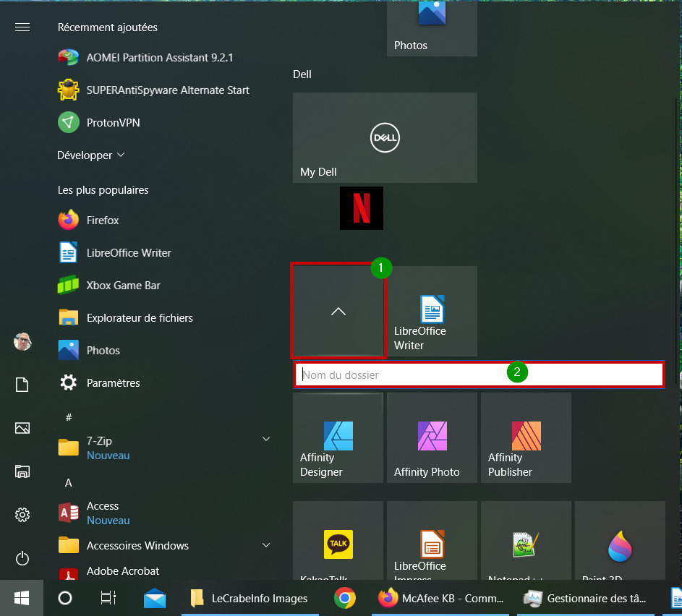682x616 pixels.
Task: Click the Les plus populaires heading
Action: point(103,190)
